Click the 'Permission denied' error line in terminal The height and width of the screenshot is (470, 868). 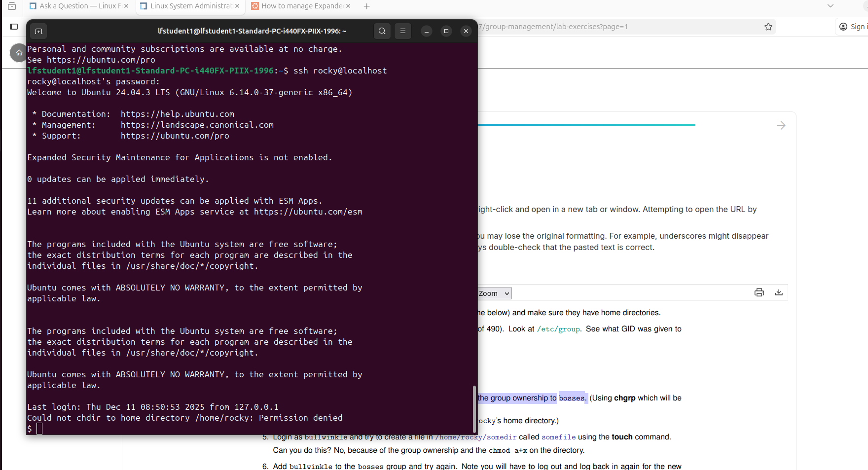[185, 418]
